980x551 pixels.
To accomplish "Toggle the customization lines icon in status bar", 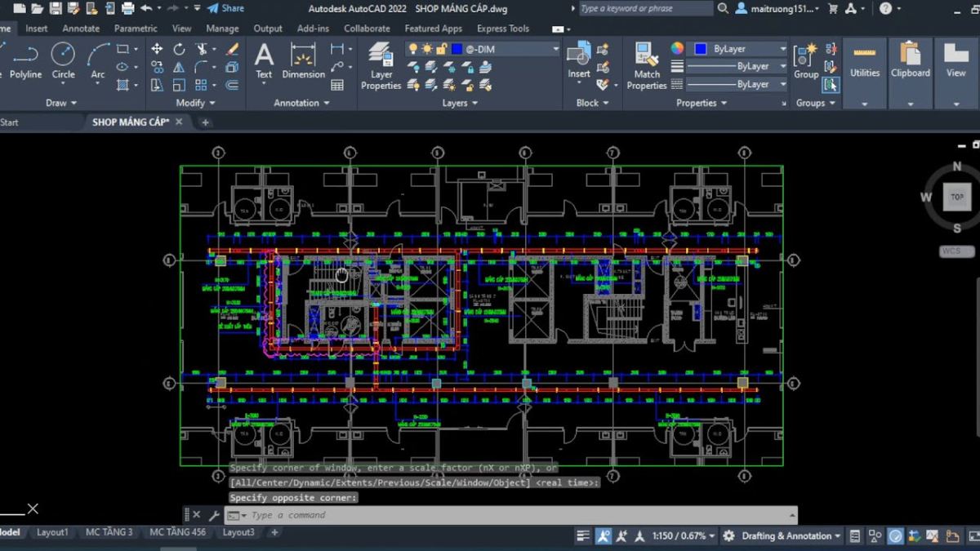I will coord(583,535).
